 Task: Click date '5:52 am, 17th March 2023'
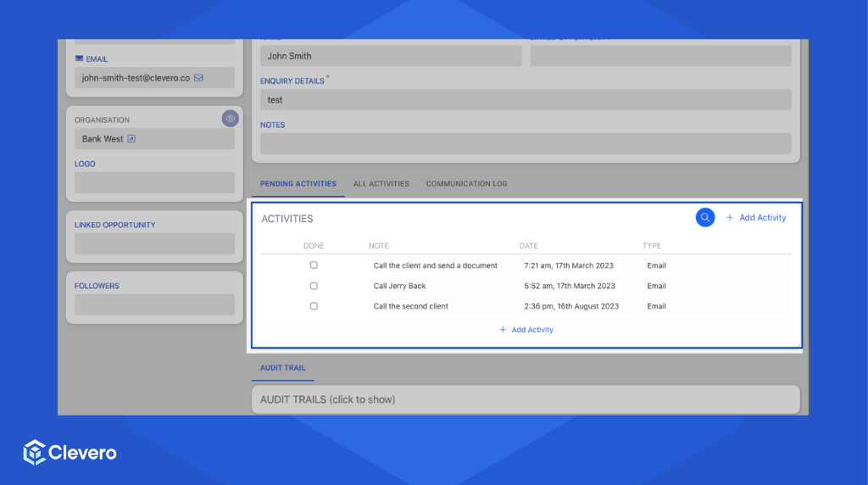pyautogui.click(x=578, y=286)
